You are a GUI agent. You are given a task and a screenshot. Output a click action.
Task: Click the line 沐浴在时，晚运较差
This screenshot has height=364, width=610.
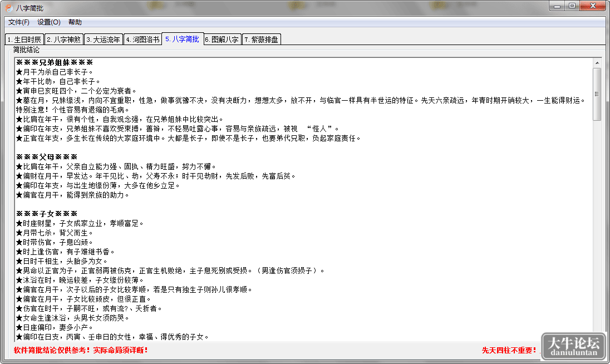coord(80,281)
